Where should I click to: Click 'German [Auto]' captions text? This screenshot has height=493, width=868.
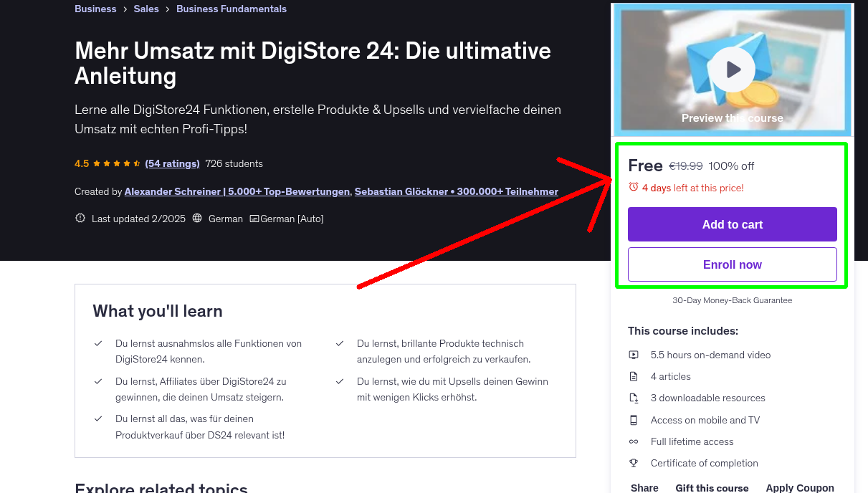[292, 219]
